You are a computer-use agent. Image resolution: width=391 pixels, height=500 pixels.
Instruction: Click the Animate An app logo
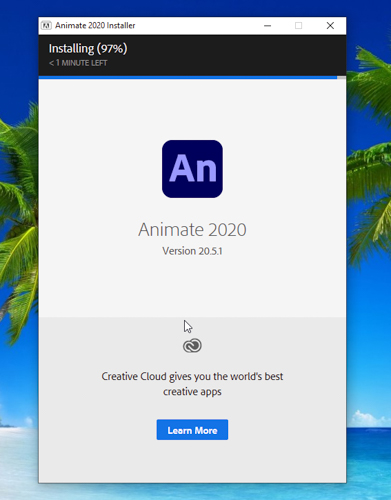point(192,169)
